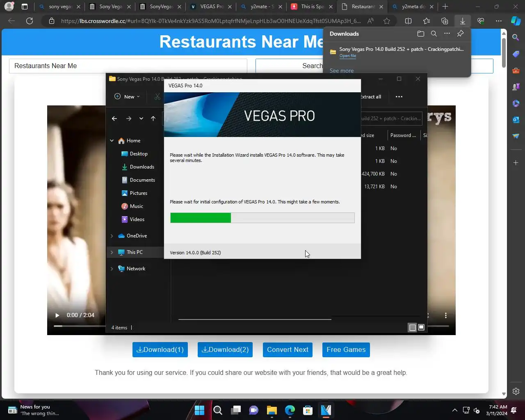Switch to y2meta tab
The image size is (525, 420).
click(413, 7)
